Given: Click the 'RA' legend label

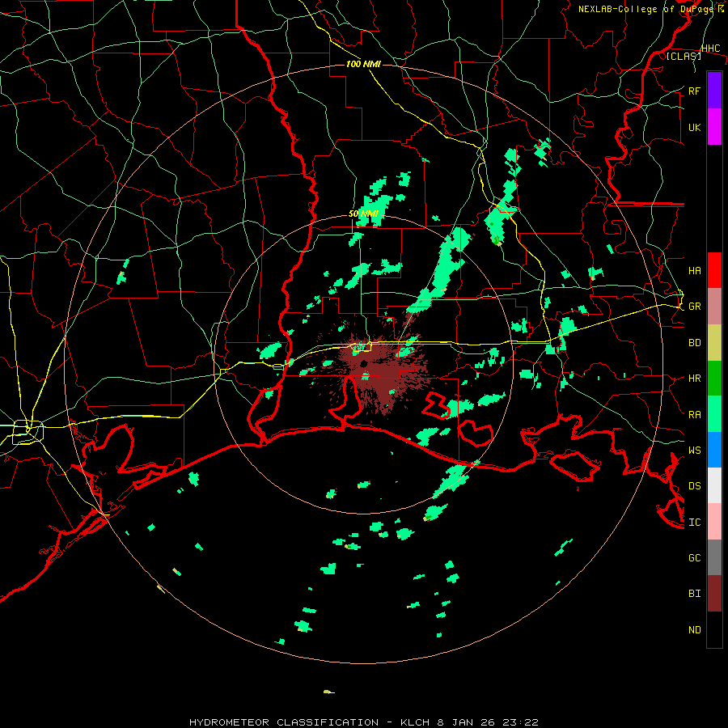Looking at the screenshot, I should tap(695, 415).
